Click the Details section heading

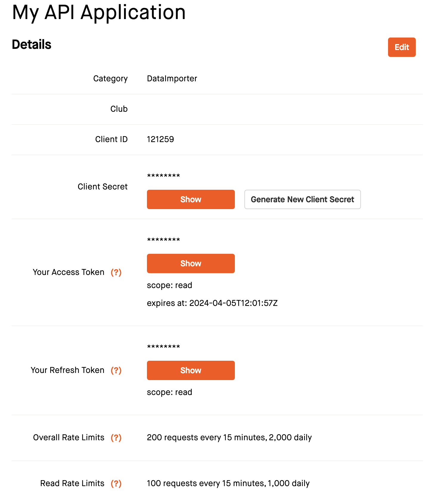tap(31, 44)
